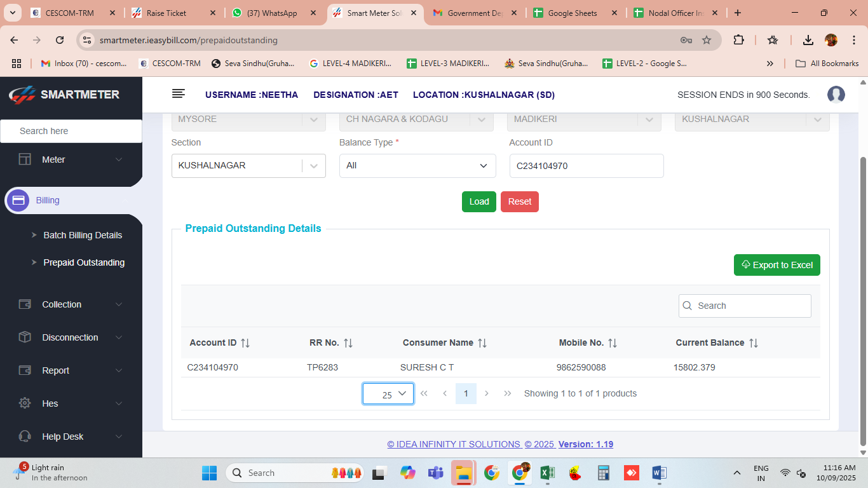Screen dimensions: 868x488
Task: Bookmark this page with the star icon
Action: click(707, 40)
